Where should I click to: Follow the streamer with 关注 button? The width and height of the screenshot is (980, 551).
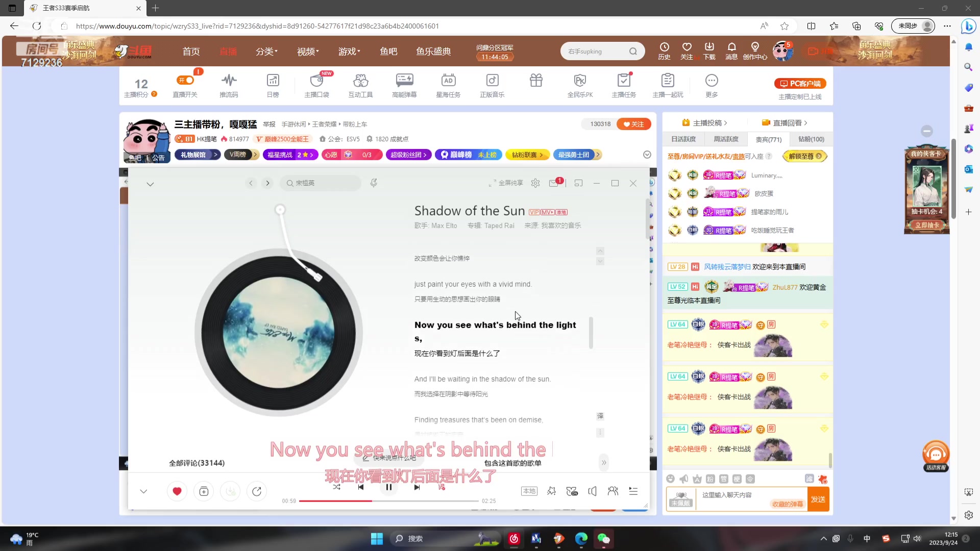633,124
